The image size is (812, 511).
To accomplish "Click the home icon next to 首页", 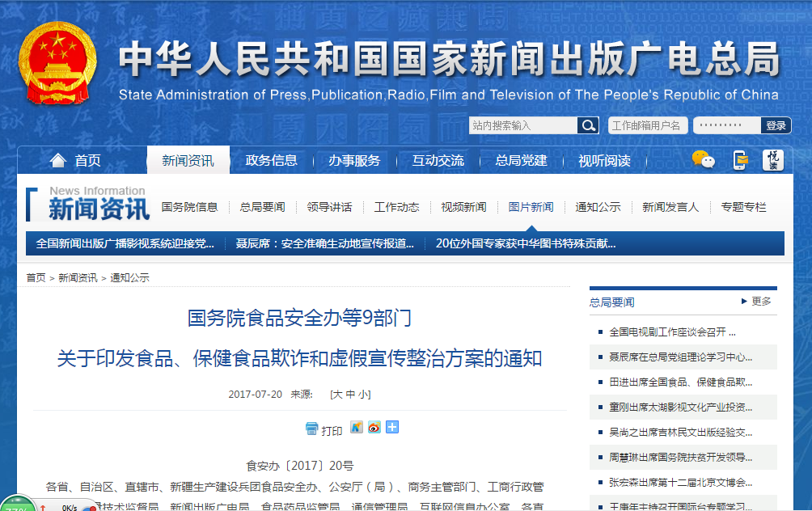I will point(57,159).
